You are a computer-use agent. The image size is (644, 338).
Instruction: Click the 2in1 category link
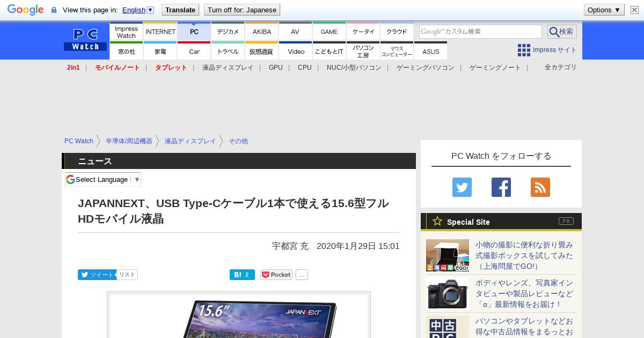click(x=74, y=68)
